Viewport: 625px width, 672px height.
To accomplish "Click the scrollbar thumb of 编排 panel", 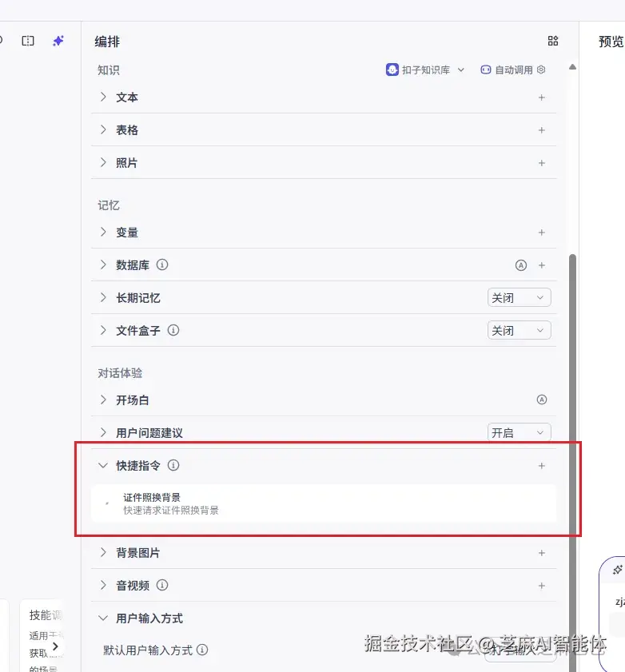I will (572, 463).
